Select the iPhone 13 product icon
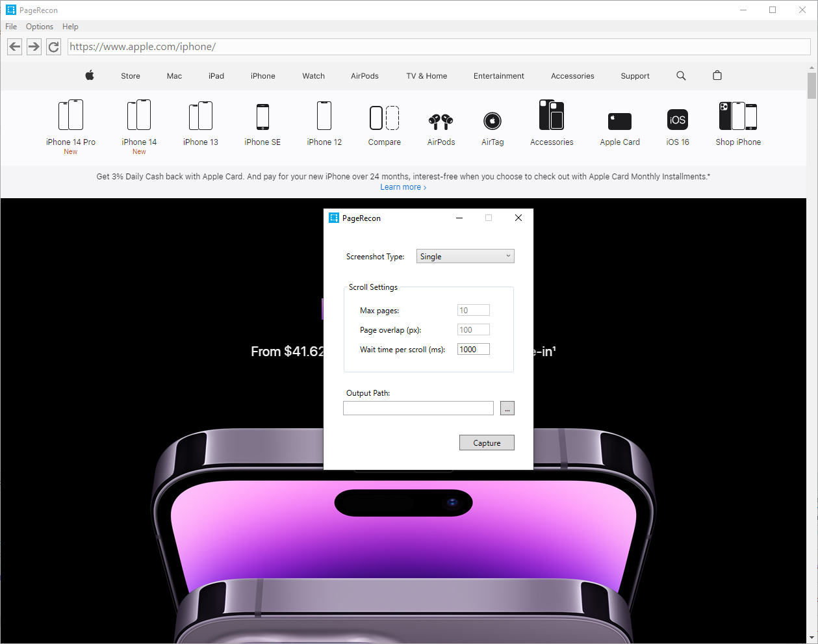The image size is (818, 644). 201,116
